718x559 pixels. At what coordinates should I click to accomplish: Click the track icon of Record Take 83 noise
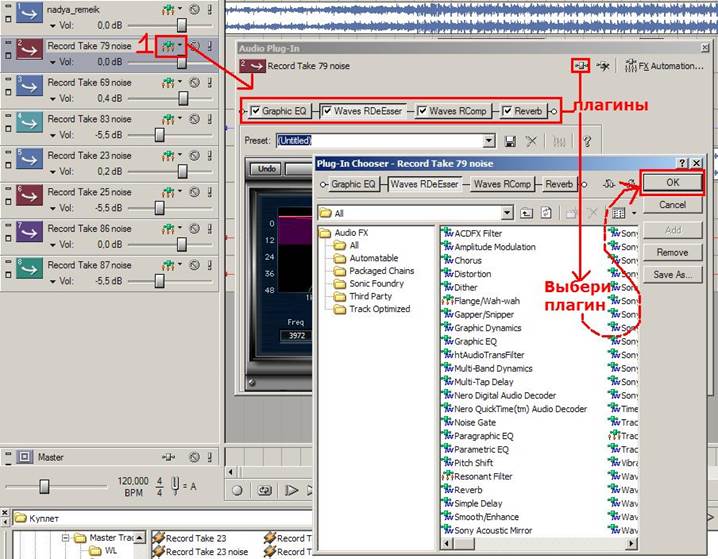click(x=30, y=123)
